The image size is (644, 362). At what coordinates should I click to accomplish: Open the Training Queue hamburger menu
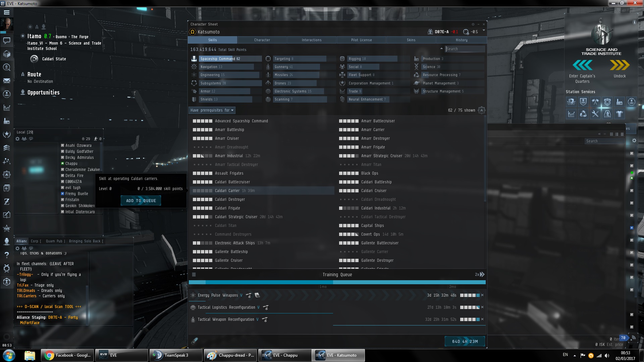pos(194,275)
